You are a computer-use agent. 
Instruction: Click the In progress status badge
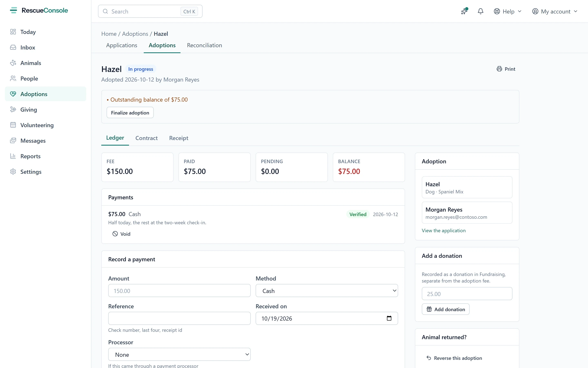[140, 69]
